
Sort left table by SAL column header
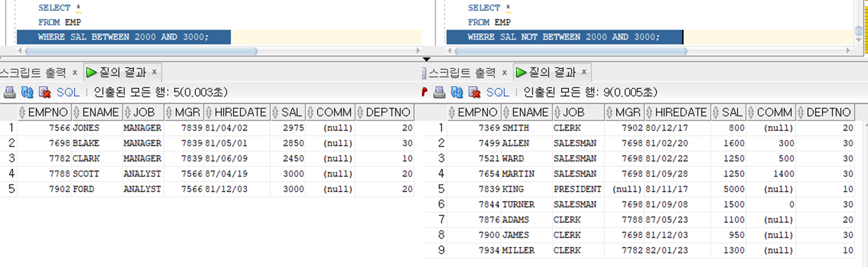tap(288, 112)
